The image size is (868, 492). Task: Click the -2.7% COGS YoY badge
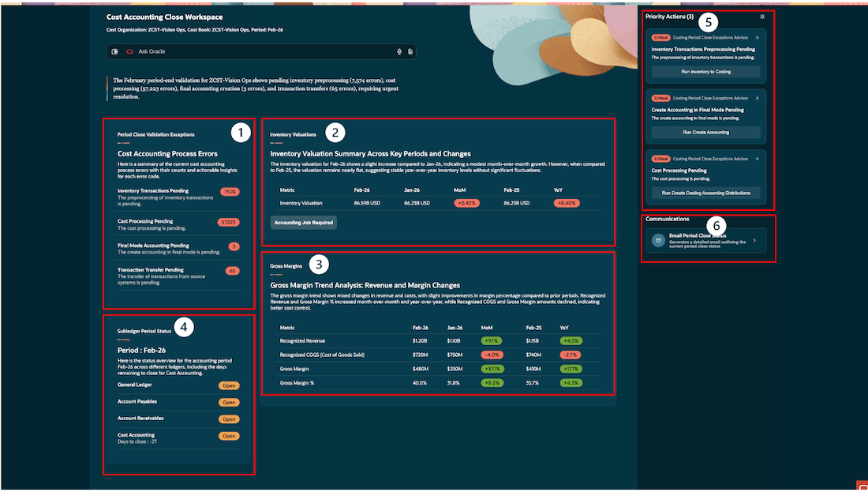571,355
